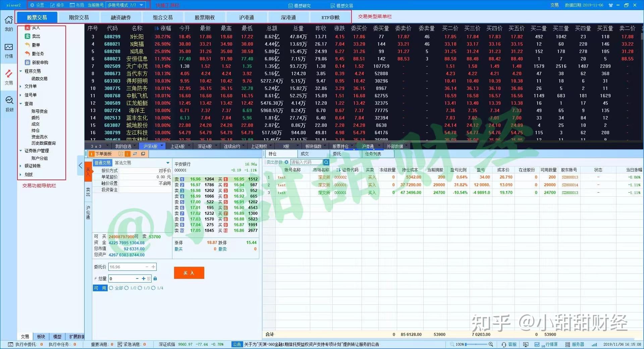
Task: Expand the 信号单 tree node
Action: pyautogui.click(x=21, y=95)
